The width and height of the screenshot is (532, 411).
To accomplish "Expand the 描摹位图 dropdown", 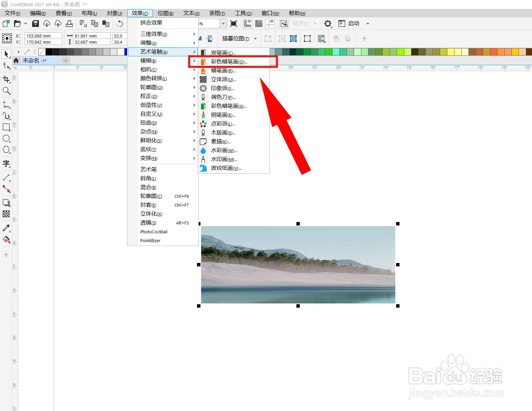I will (255, 39).
